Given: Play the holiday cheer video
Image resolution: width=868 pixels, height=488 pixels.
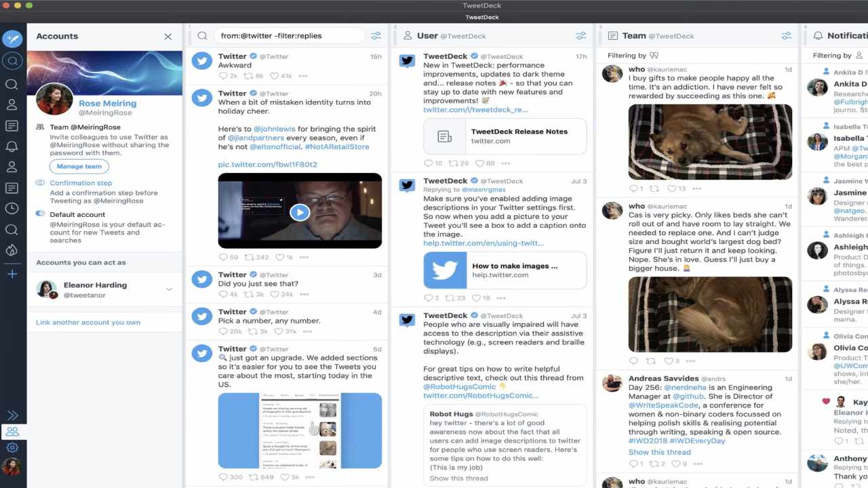Looking at the screenshot, I should pos(300,212).
